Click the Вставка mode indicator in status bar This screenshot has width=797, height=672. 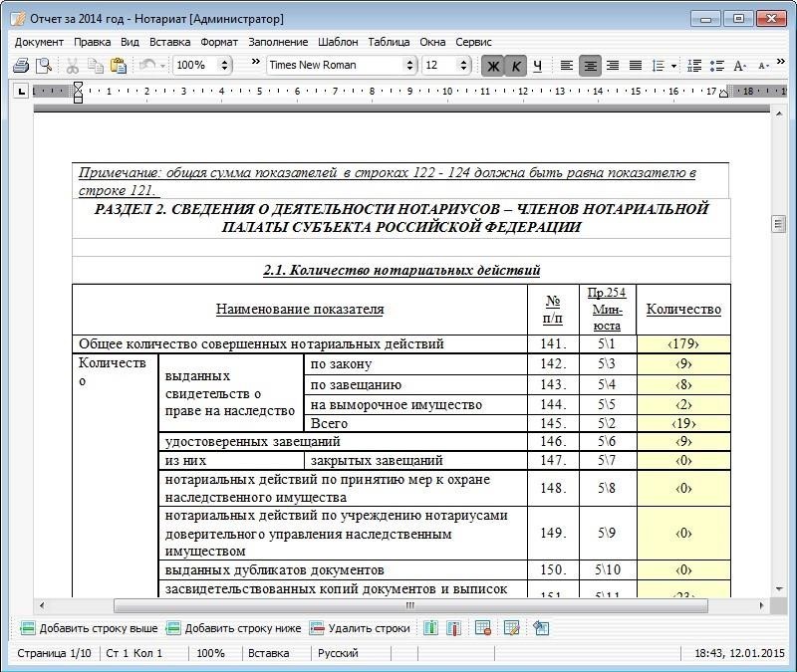[268, 653]
